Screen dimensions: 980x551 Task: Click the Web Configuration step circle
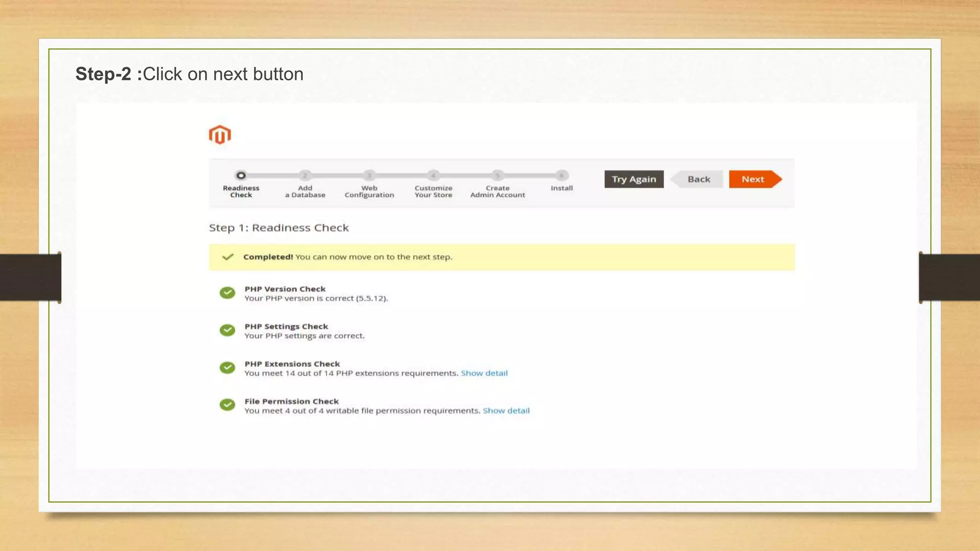coord(369,176)
